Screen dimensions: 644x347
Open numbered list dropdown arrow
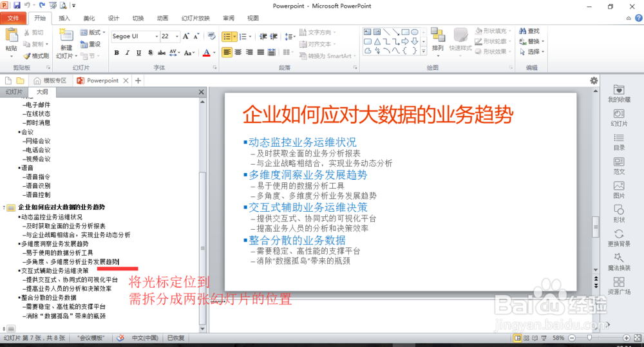[250, 37]
